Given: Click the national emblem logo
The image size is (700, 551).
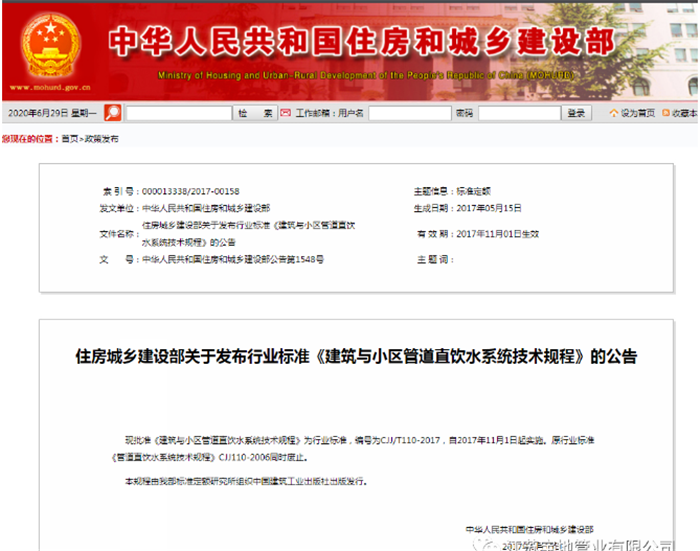Looking at the screenshot, I should (51, 47).
